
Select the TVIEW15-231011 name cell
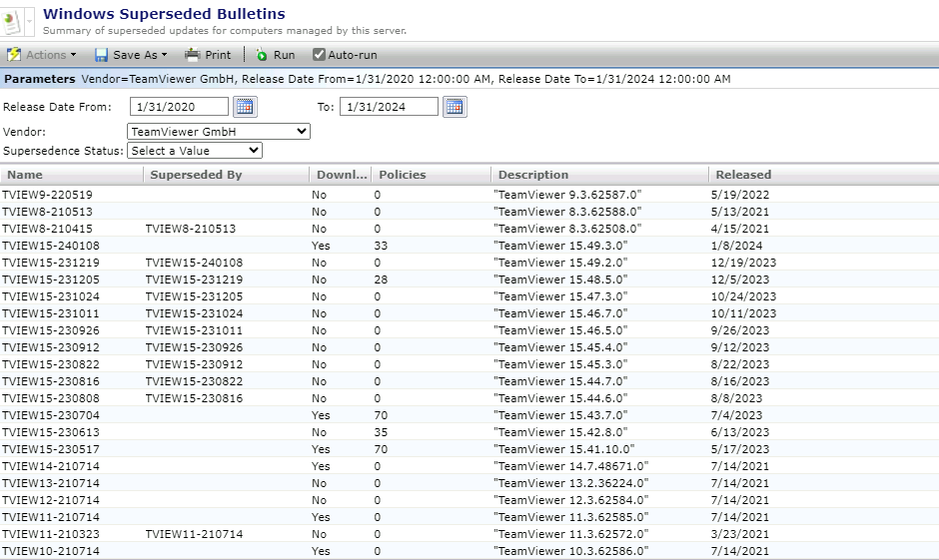tap(51, 313)
